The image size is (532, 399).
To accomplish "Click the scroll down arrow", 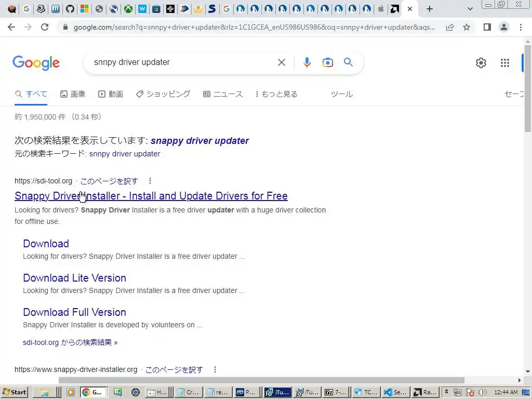I will point(528,371).
